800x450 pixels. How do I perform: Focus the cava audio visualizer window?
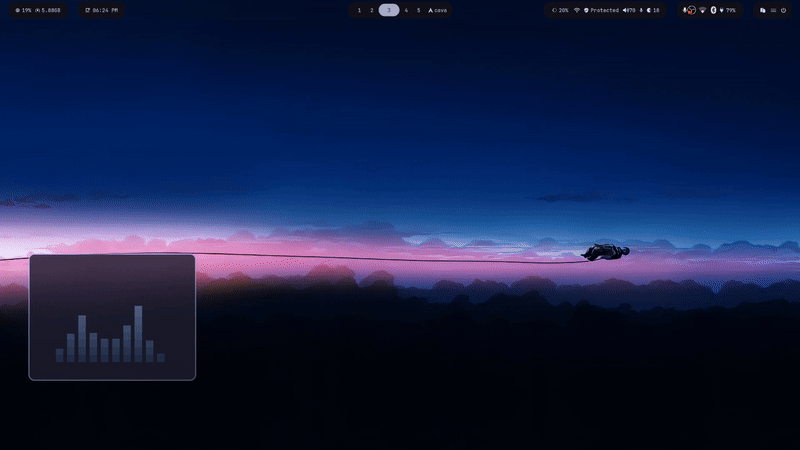tap(112, 317)
